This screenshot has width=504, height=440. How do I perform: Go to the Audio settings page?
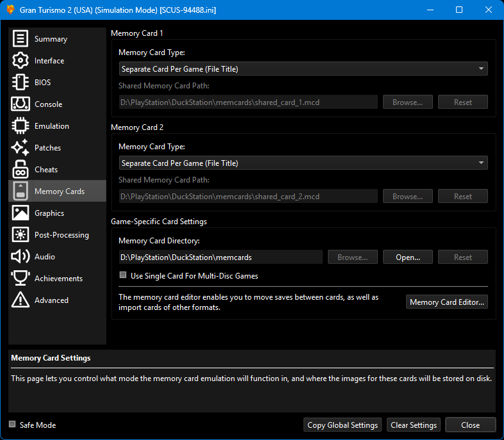[44, 257]
